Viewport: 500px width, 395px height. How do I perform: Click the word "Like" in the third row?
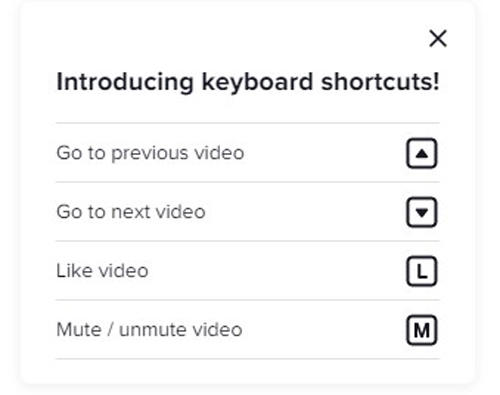[x=74, y=271]
